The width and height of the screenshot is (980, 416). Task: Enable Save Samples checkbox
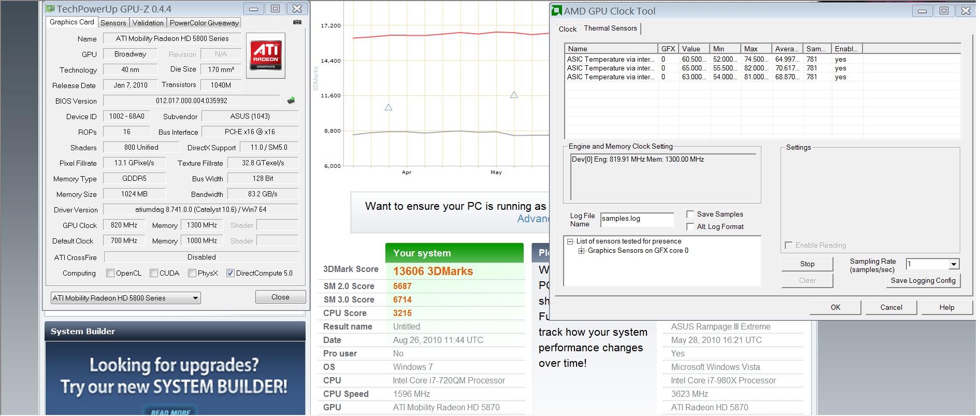690,214
